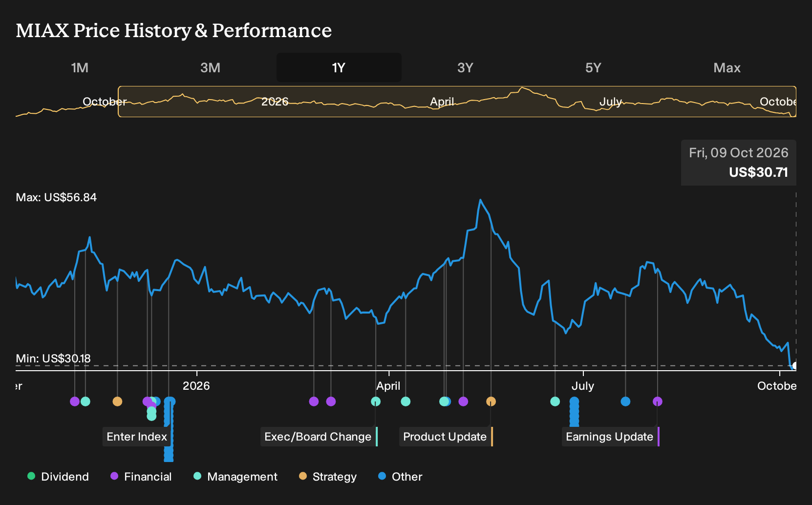Select the first Financial marker after 2026 label
The image size is (812, 505).
[x=314, y=401]
